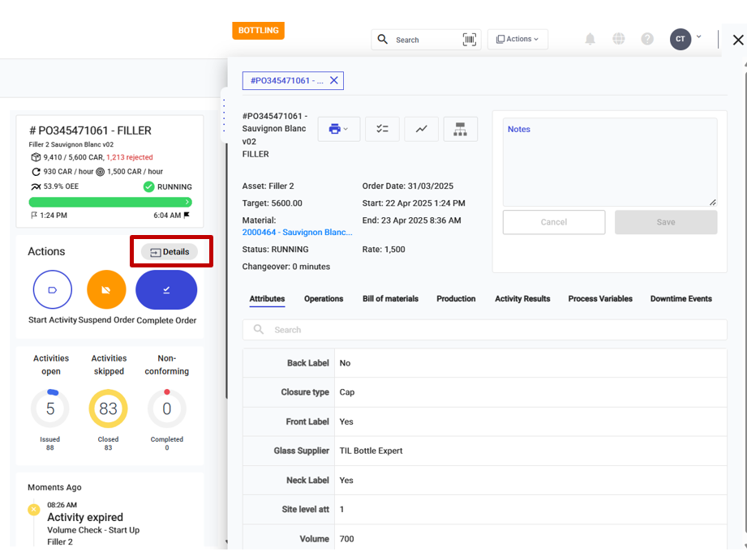Click the green order progress bar

(x=109, y=202)
